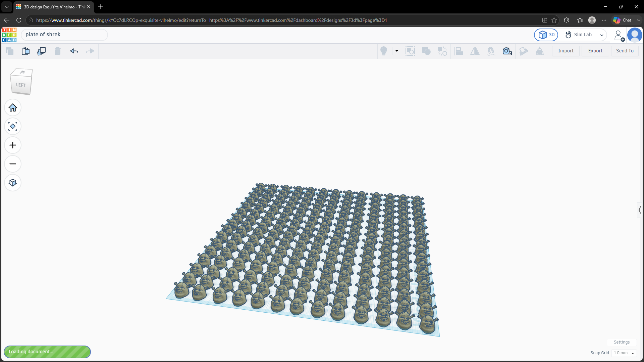Zoom out with minus button

tap(13, 164)
